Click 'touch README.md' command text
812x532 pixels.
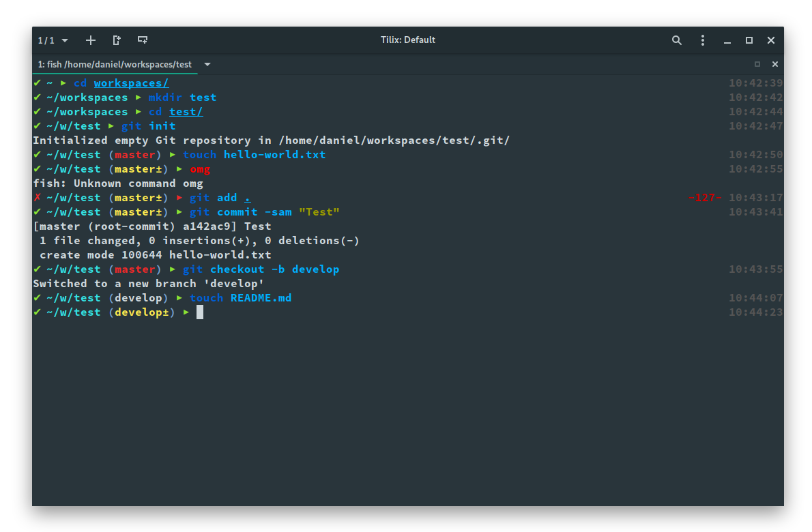[x=240, y=297]
